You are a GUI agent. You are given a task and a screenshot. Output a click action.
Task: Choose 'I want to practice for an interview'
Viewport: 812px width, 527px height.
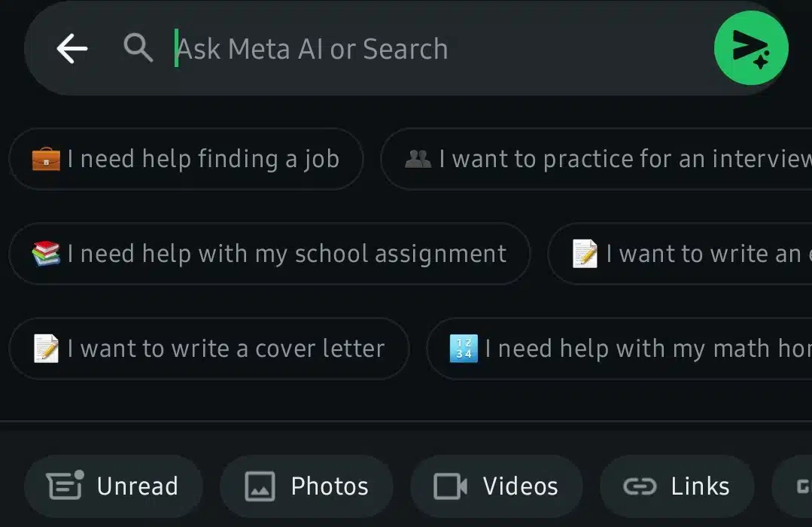pos(596,159)
